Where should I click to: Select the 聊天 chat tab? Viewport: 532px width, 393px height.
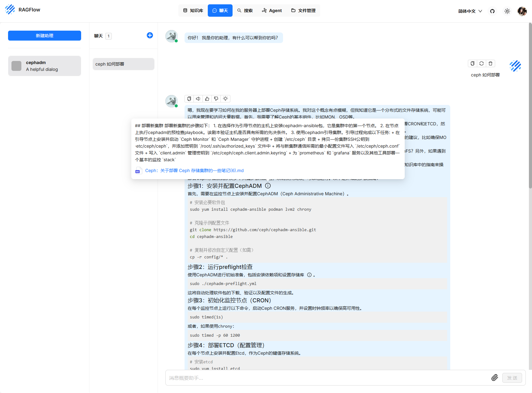[220, 11]
